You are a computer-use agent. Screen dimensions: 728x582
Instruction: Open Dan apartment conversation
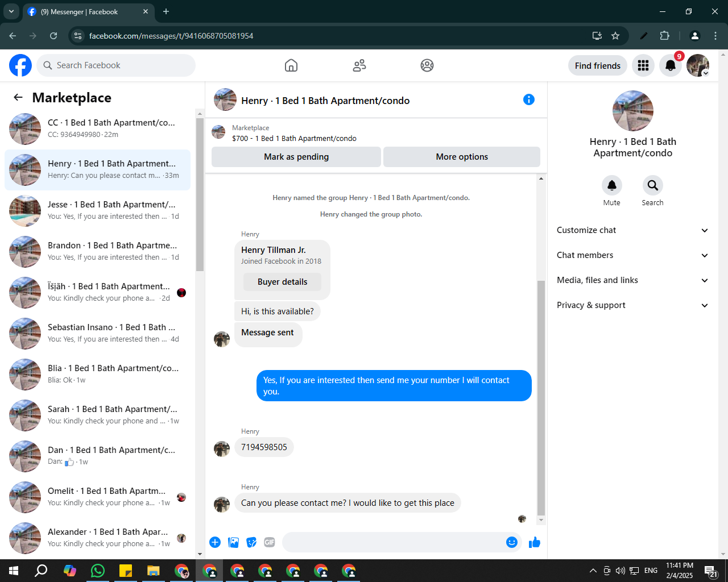pyautogui.click(x=98, y=456)
